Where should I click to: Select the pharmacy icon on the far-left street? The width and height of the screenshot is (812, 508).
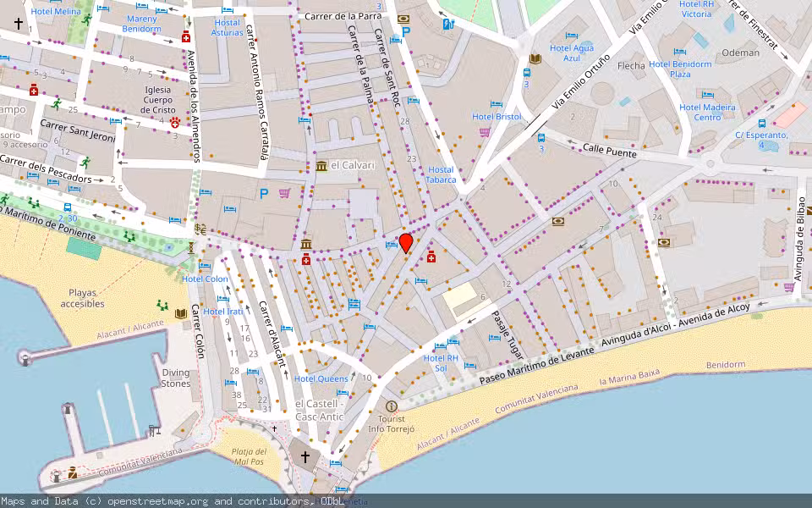pyautogui.click(x=34, y=91)
